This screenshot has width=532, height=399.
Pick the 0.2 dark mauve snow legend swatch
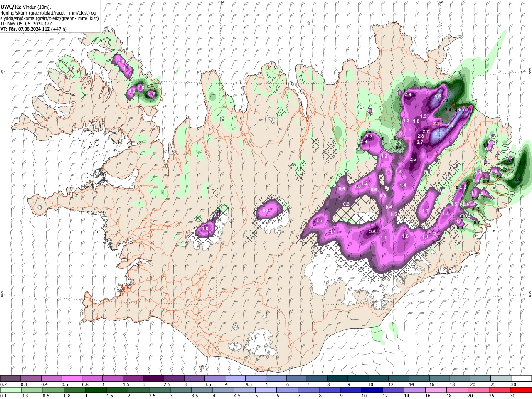10,379
